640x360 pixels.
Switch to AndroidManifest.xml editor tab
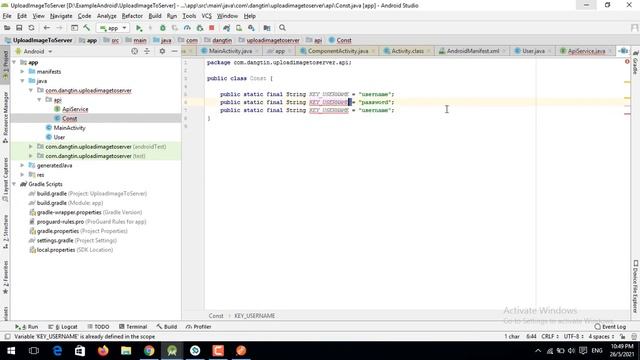473,51
